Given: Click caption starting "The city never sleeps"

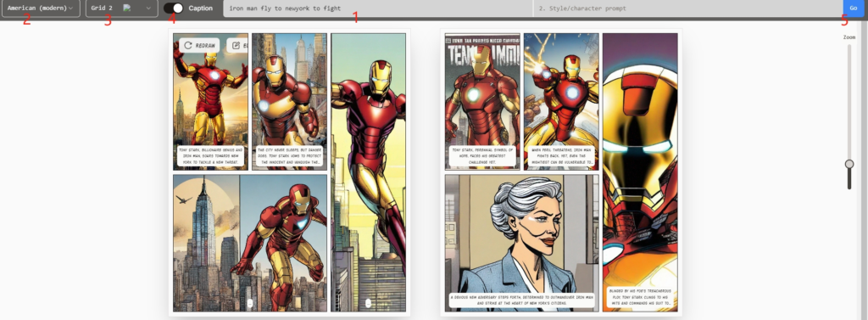Looking at the screenshot, I should [290, 156].
